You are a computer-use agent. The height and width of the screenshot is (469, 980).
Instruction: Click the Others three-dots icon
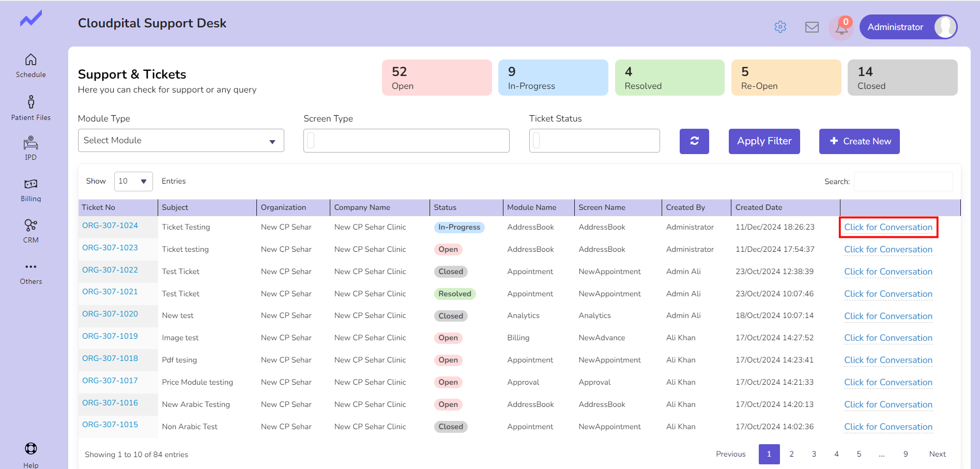click(31, 267)
